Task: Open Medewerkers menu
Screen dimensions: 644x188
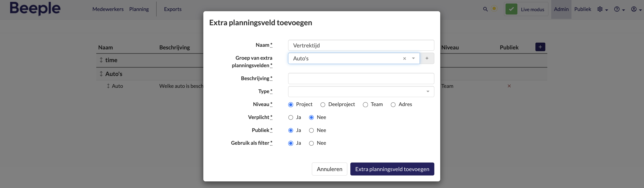Action: pos(108,9)
